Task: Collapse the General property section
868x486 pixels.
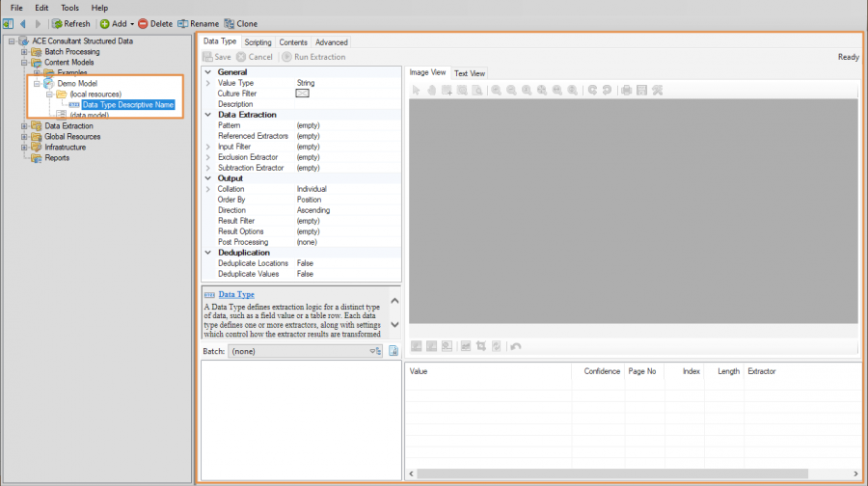Action: click(207, 72)
